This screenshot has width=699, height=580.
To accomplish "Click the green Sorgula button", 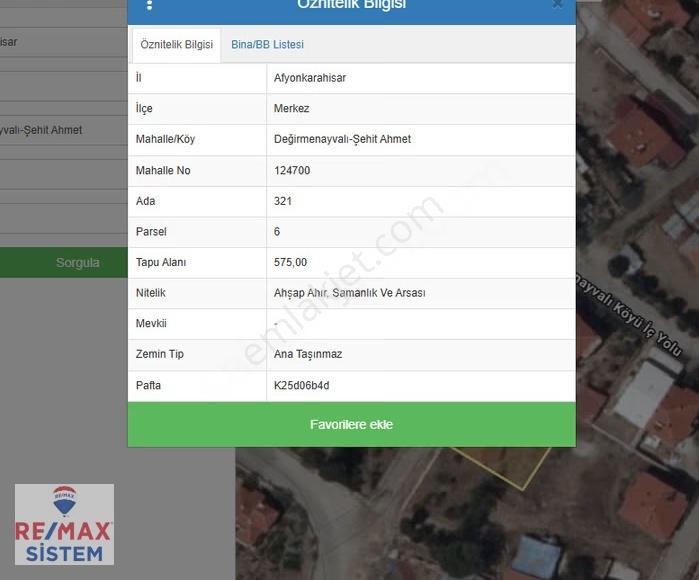I will pos(64,263).
